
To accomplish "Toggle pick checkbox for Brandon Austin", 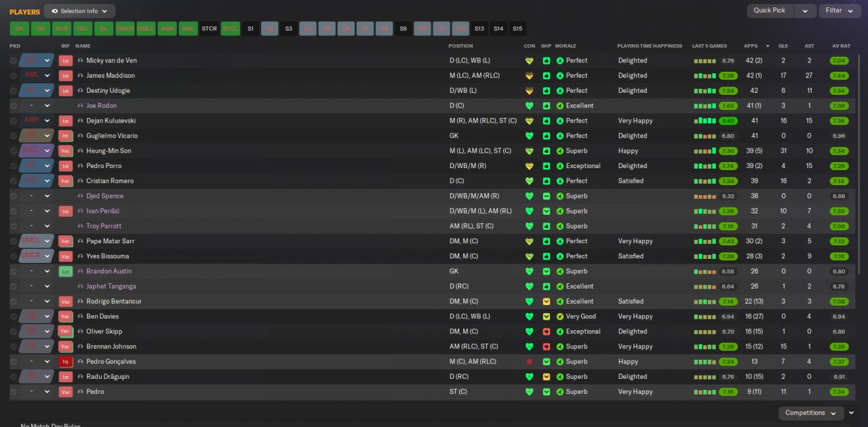I will (x=14, y=272).
